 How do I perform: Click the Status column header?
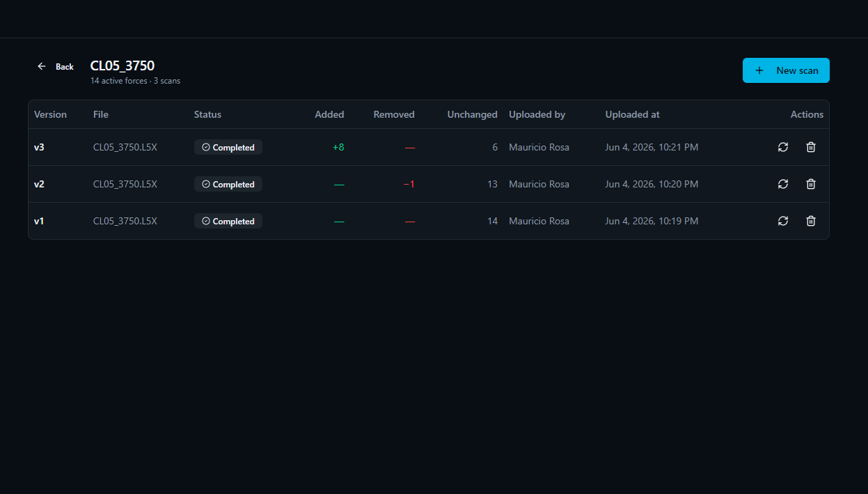tap(207, 114)
